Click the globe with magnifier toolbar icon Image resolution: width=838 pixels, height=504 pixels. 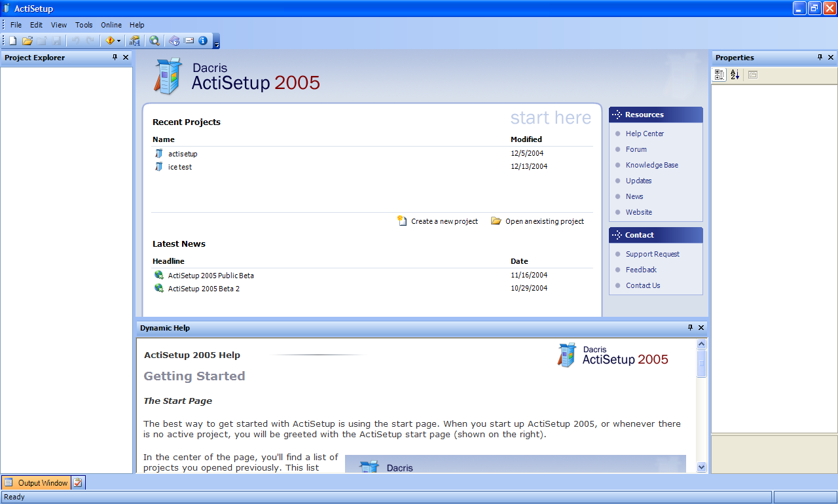tap(154, 41)
